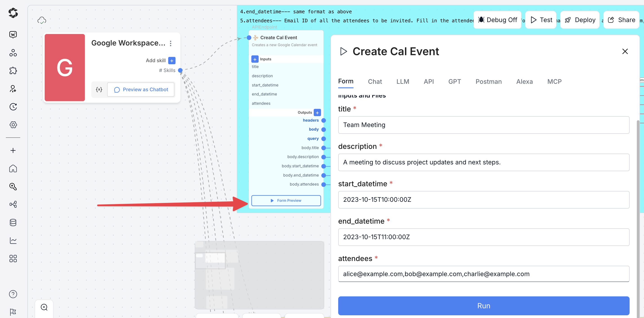Screen dimensions: 644x318
Task: Click the attendees email input field
Action: coord(483,274)
